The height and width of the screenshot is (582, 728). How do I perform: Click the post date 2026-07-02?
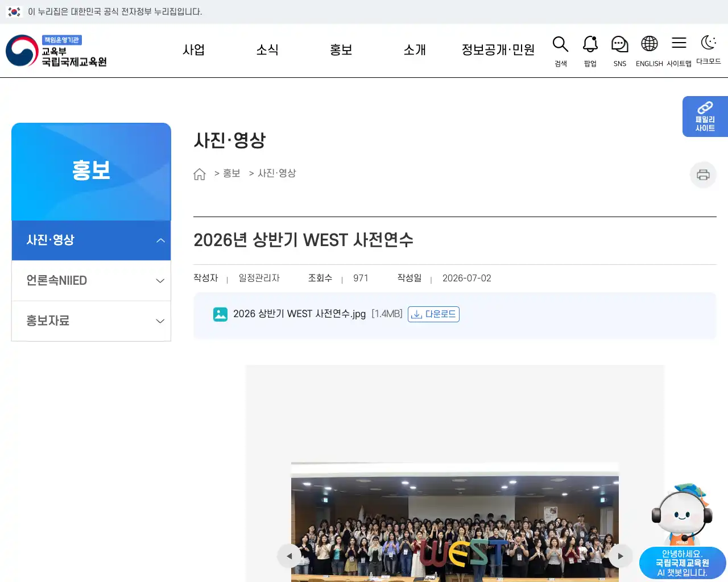467,278
